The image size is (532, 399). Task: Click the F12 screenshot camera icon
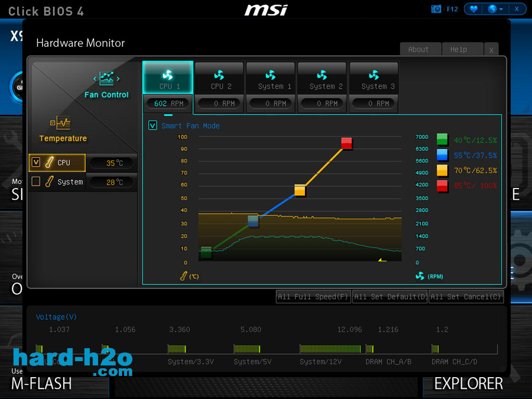pos(436,9)
